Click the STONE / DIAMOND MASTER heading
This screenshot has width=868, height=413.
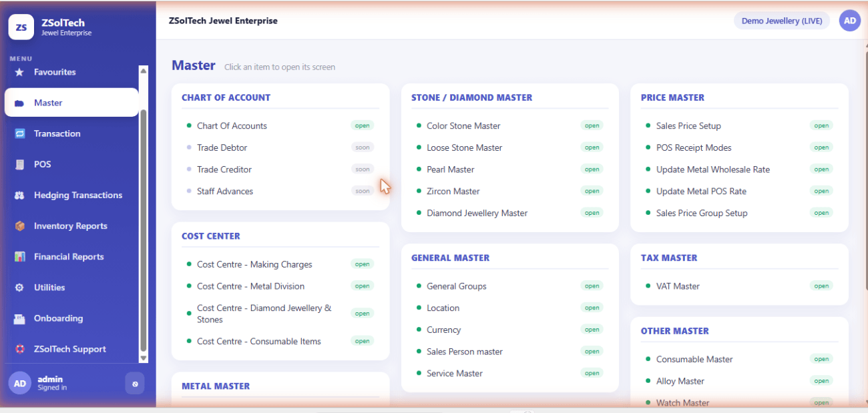click(x=471, y=97)
